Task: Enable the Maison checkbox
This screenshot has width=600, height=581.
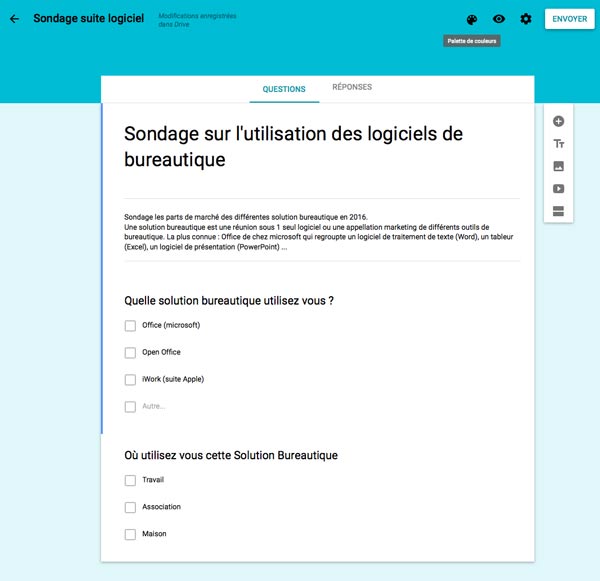Action: [x=130, y=535]
